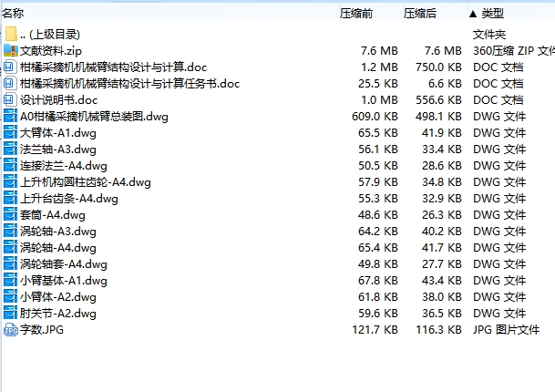The height and width of the screenshot is (392, 555).
Task: Select file name 柑橘采摘机机械臂结构设计与计算.doc
Action: click(x=113, y=67)
